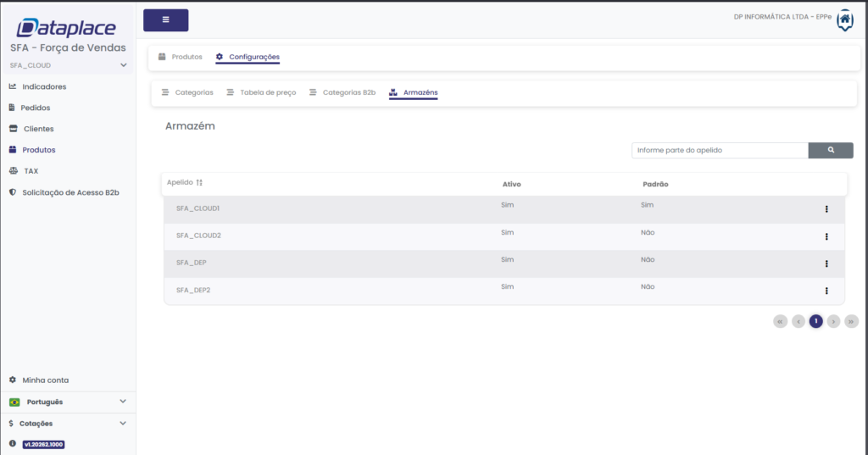868x455 pixels.
Task: Switch to the Produtos tab
Action: [186, 57]
